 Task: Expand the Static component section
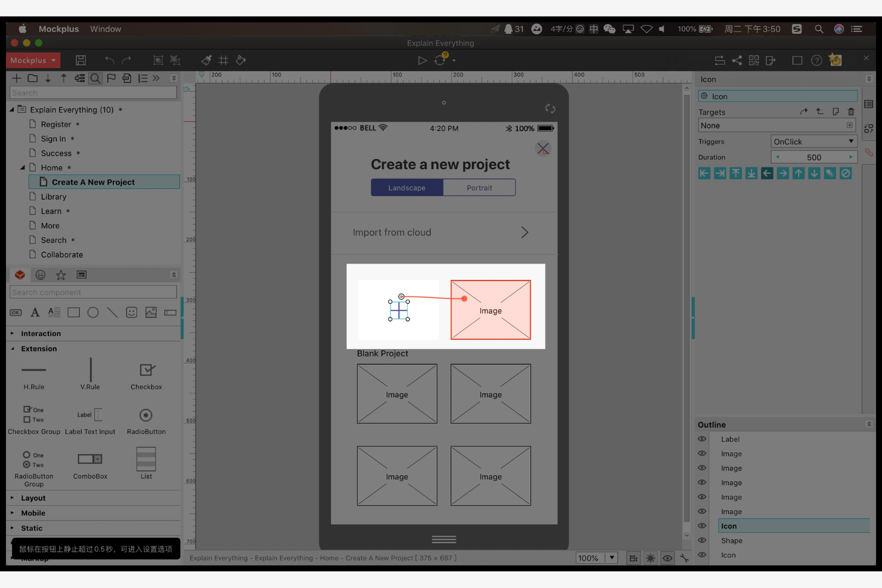12,528
